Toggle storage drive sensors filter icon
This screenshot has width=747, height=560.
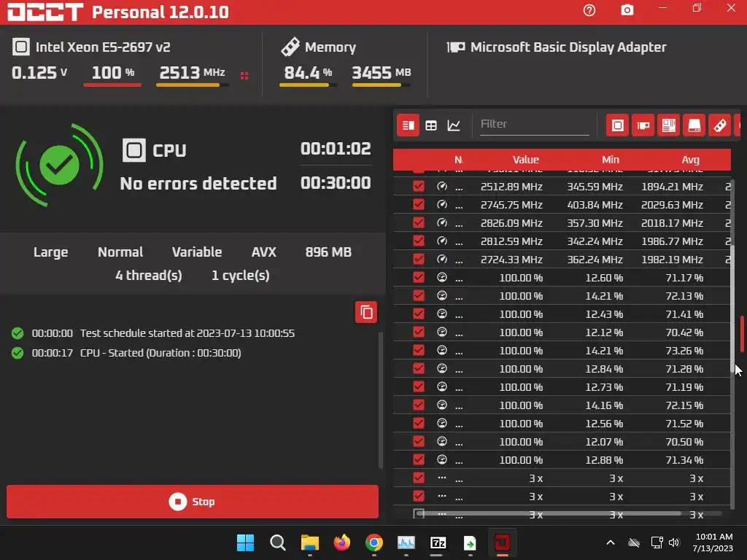694,125
